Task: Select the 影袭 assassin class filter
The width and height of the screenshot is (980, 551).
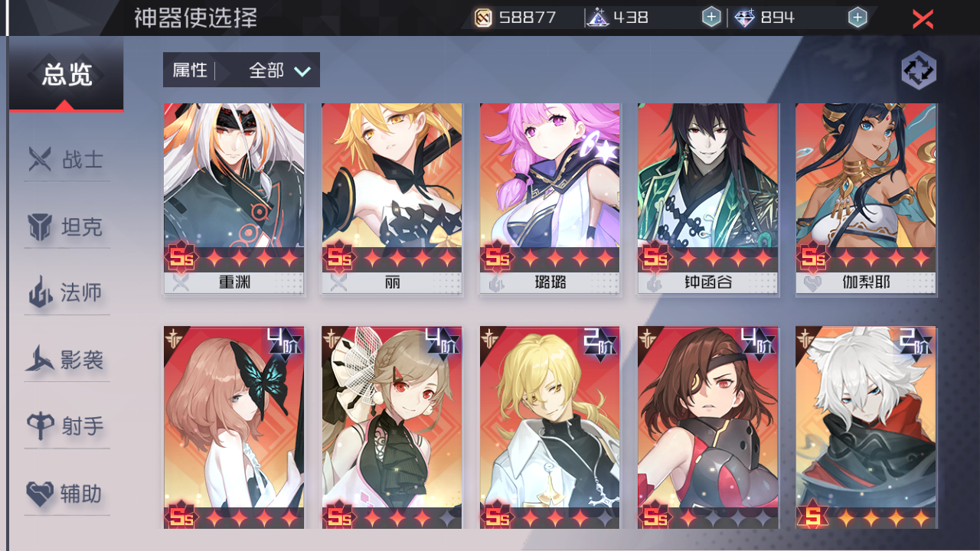Action: [x=66, y=360]
